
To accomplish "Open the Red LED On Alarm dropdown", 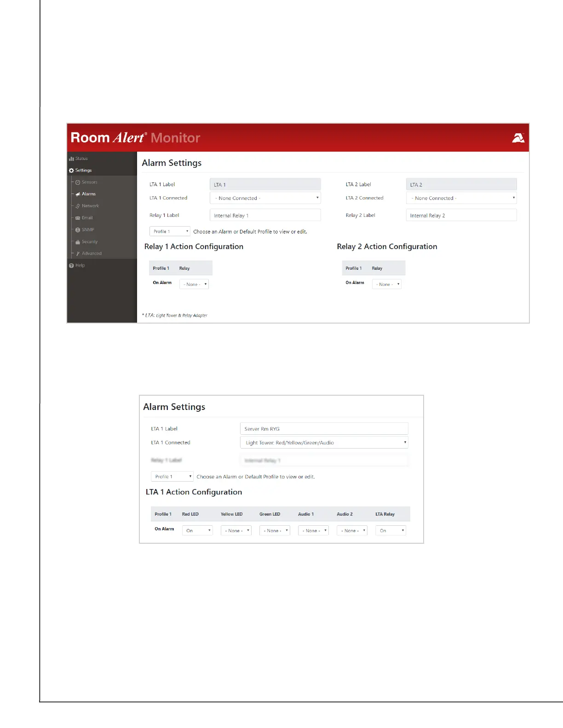I will [x=197, y=530].
